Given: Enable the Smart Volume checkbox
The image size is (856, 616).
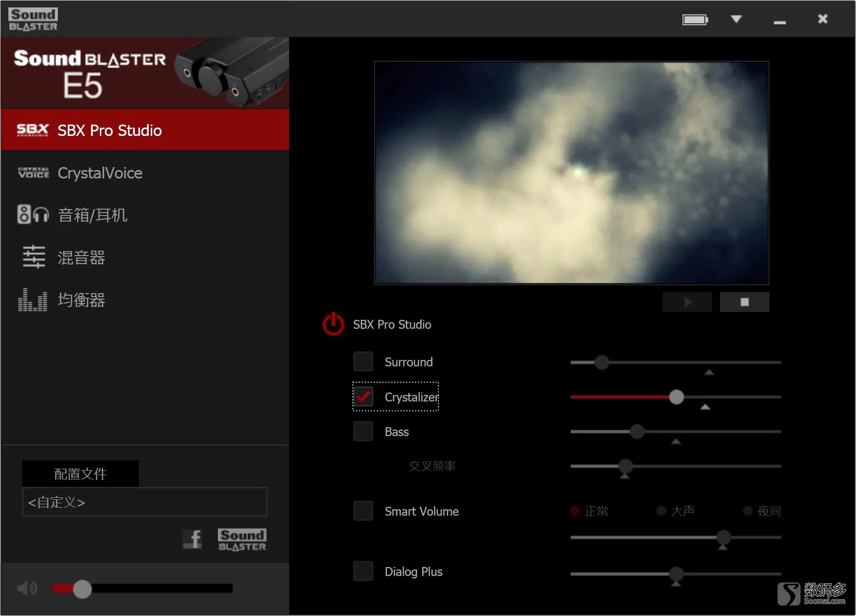Looking at the screenshot, I should (x=363, y=511).
